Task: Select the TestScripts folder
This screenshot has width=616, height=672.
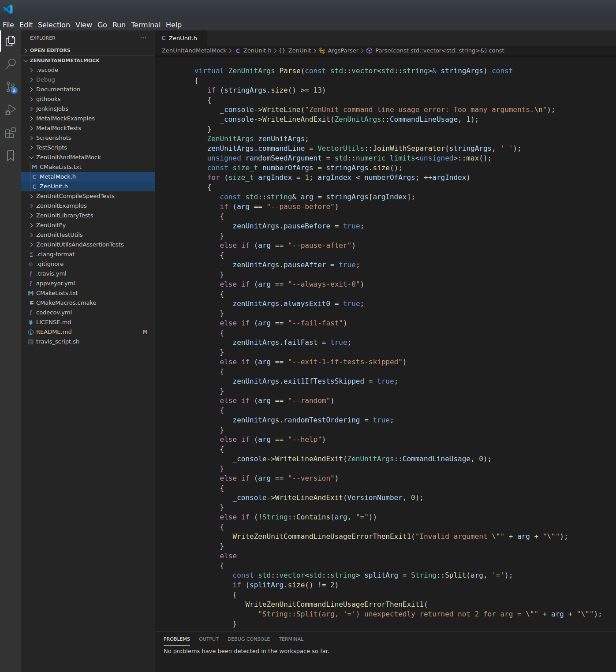Action: point(88,148)
